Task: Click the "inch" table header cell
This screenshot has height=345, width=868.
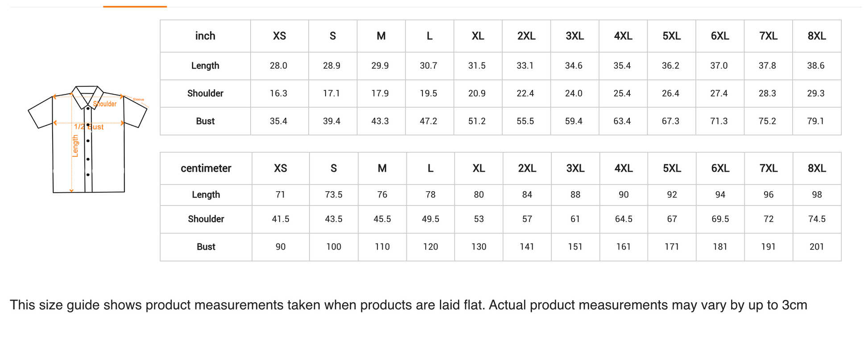Action: click(205, 36)
